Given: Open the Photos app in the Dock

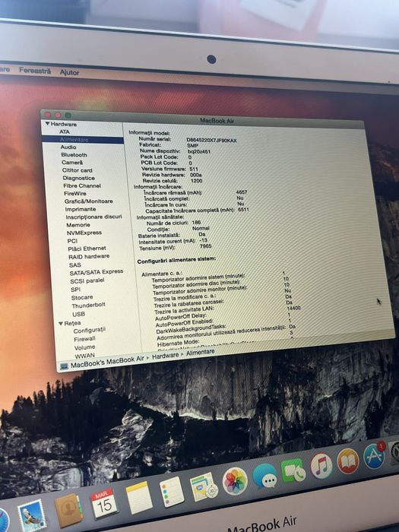Looking at the screenshot, I should 235,481.
